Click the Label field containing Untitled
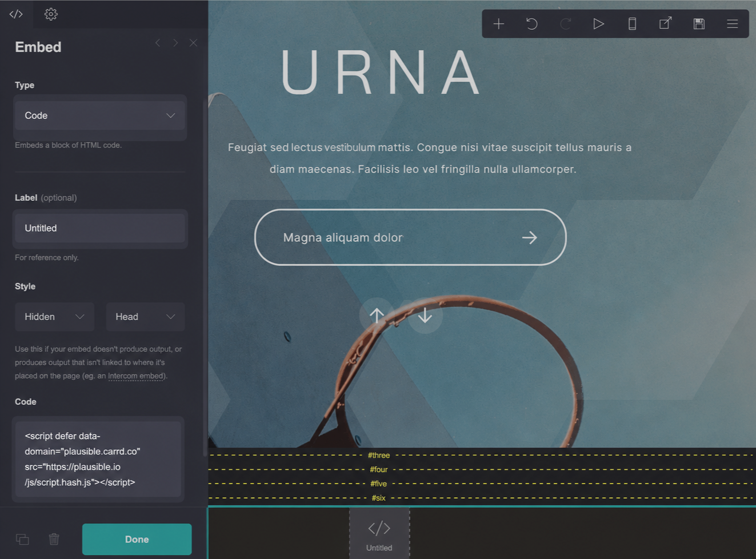Screen dimensions: 756x559 pos(100,228)
